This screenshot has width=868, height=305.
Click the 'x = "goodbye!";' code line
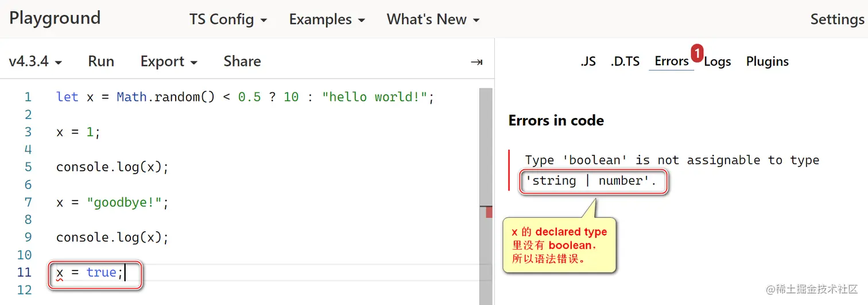point(113,202)
